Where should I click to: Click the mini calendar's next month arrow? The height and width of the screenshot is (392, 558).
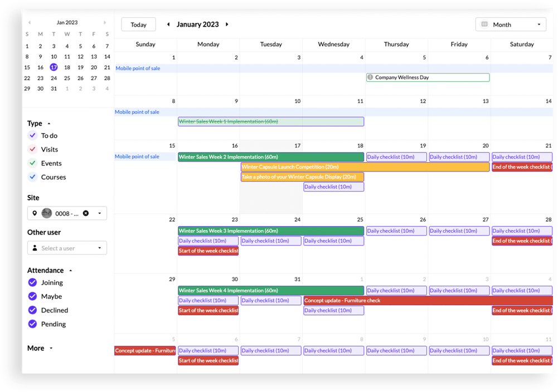(104, 22)
